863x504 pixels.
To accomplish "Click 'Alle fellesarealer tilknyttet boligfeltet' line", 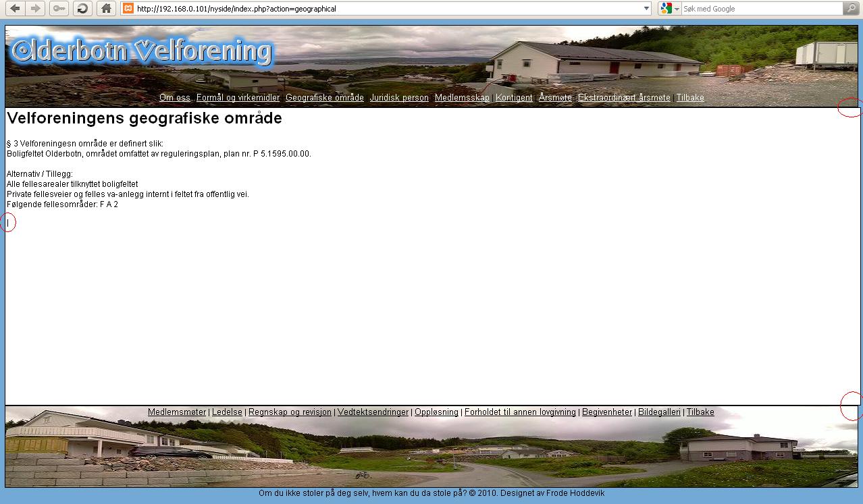I will coord(72,184).
